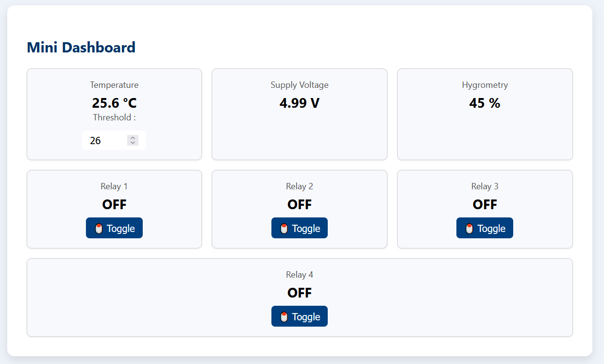Click the 45 % hygrometry reading
This screenshot has width=604, height=364.
pyautogui.click(x=485, y=103)
